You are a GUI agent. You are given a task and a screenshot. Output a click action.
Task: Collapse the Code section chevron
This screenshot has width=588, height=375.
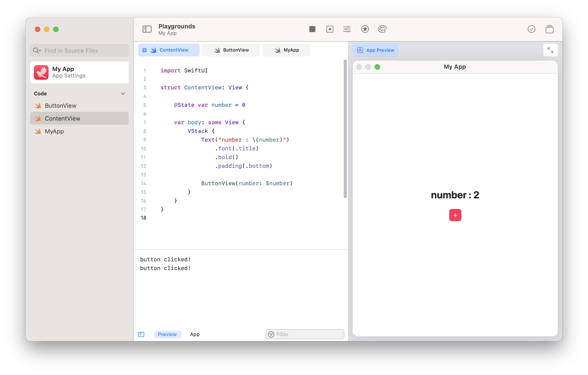coord(123,94)
